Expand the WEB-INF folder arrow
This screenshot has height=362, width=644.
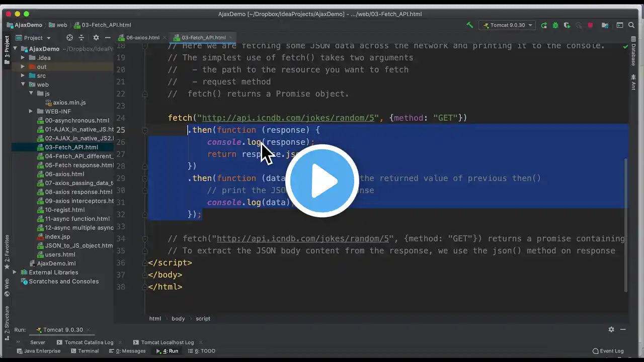tap(31, 112)
